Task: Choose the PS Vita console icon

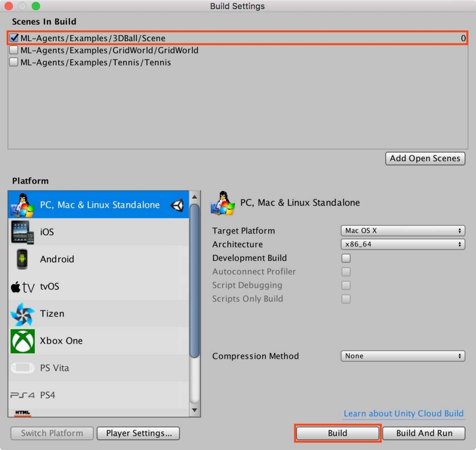Action: pos(22,368)
